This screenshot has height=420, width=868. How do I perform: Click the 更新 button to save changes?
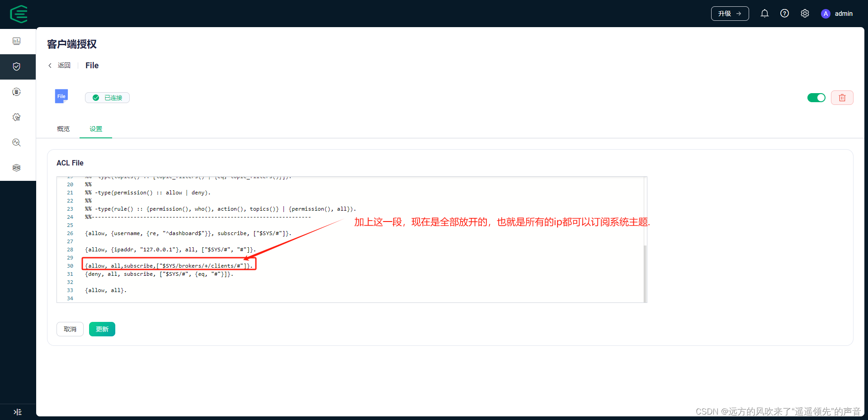102,329
